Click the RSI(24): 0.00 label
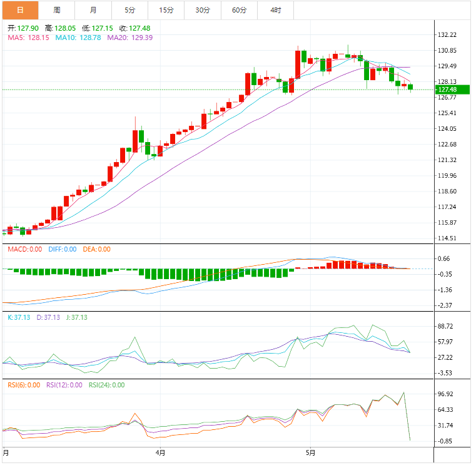476x470 pixels. [106, 385]
